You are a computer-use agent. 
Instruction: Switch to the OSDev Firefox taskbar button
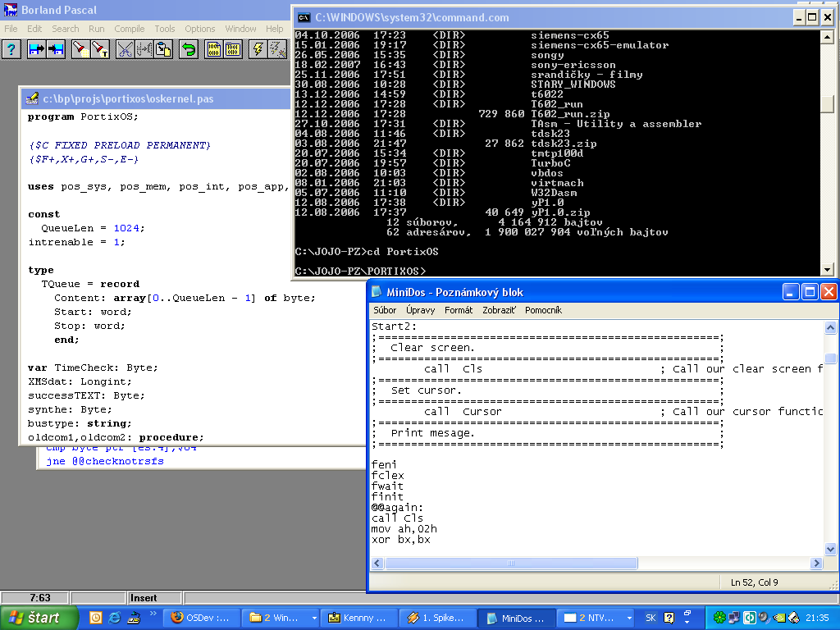click(200, 618)
